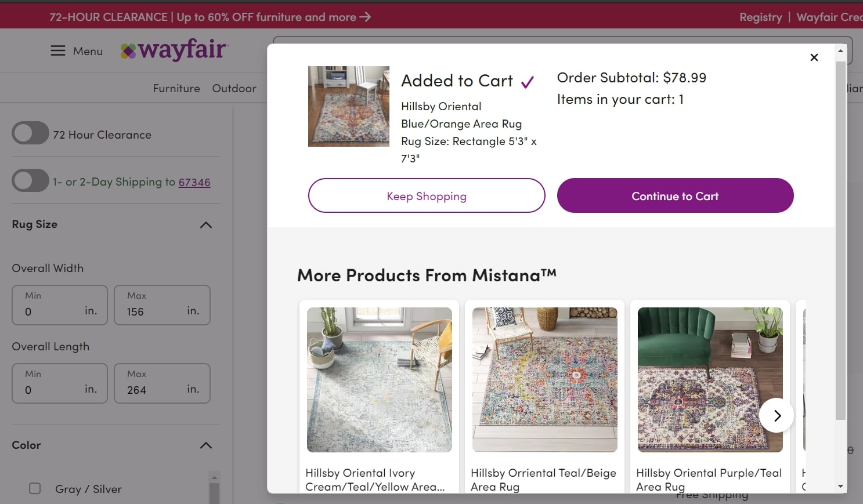The image size is (863, 504).
Task: Close the Added to Cart dialog
Action: [814, 57]
